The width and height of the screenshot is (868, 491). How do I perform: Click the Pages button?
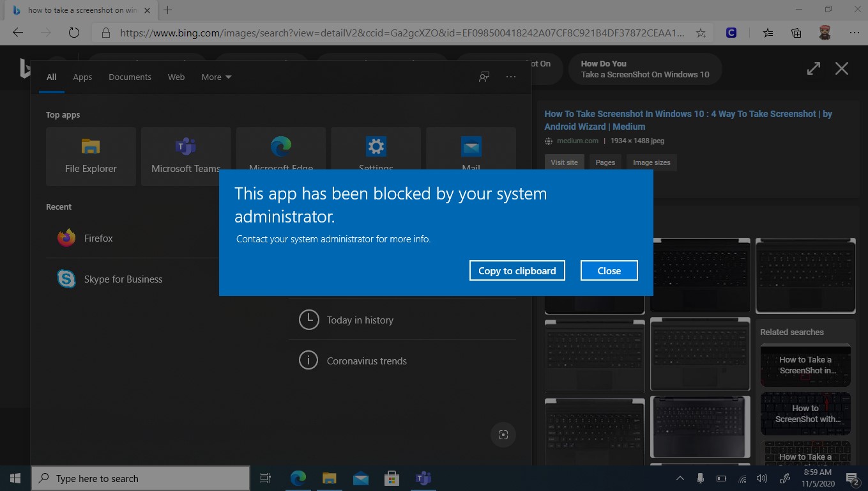click(605, 162)
